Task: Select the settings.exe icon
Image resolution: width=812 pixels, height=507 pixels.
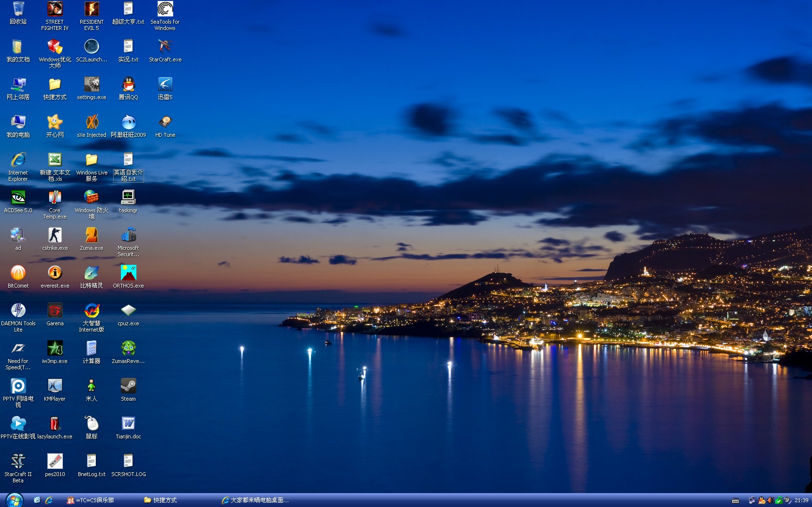Action: (91, 88)
